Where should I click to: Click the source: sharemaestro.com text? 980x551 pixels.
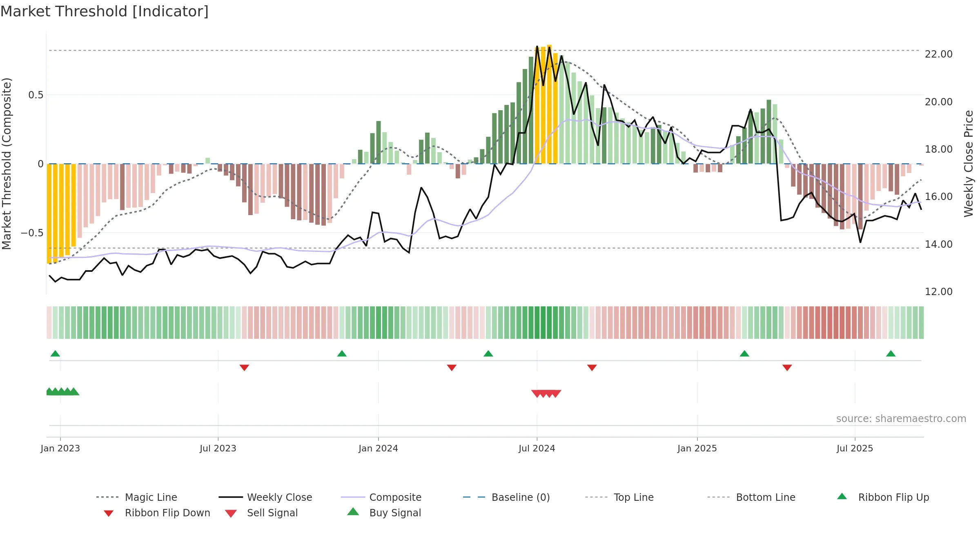pos(901,419)
